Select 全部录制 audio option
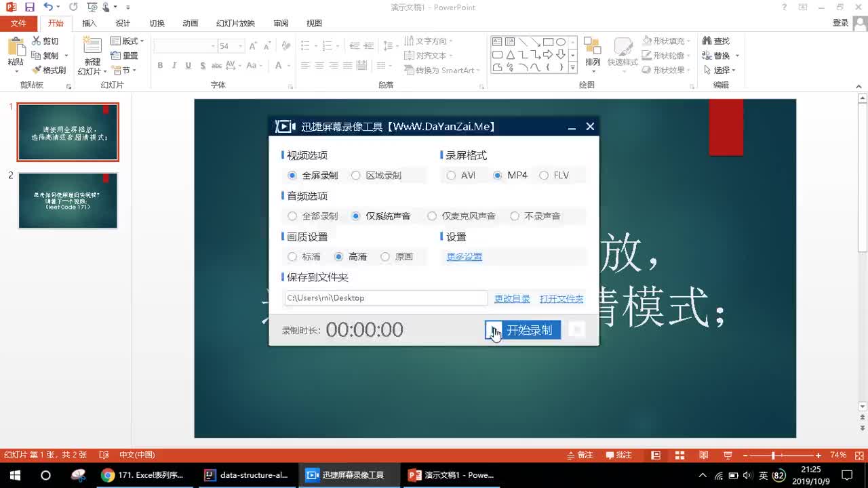Screen dimensions: 868x488 [313, 216]
